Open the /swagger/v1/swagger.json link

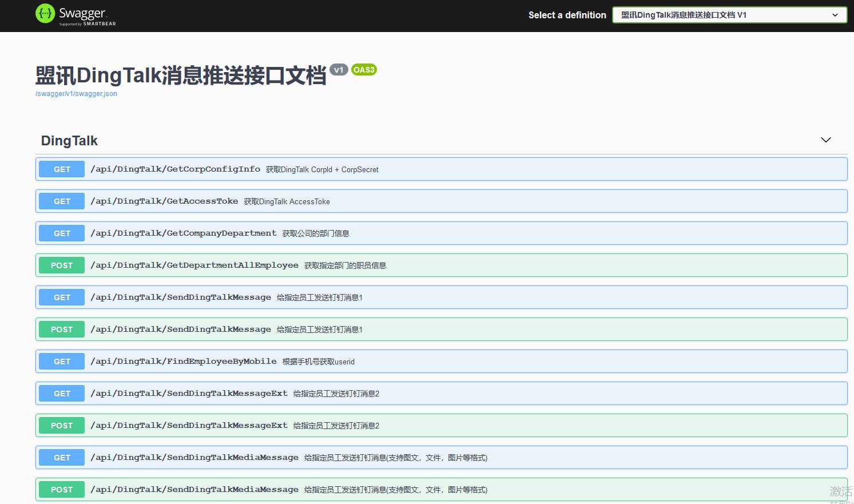76,94
